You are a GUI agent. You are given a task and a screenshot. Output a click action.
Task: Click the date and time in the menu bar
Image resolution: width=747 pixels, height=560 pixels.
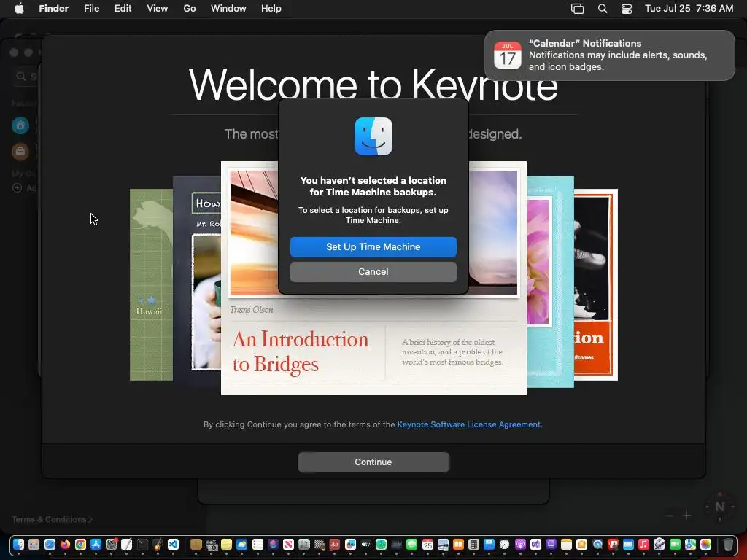(689, 9)
